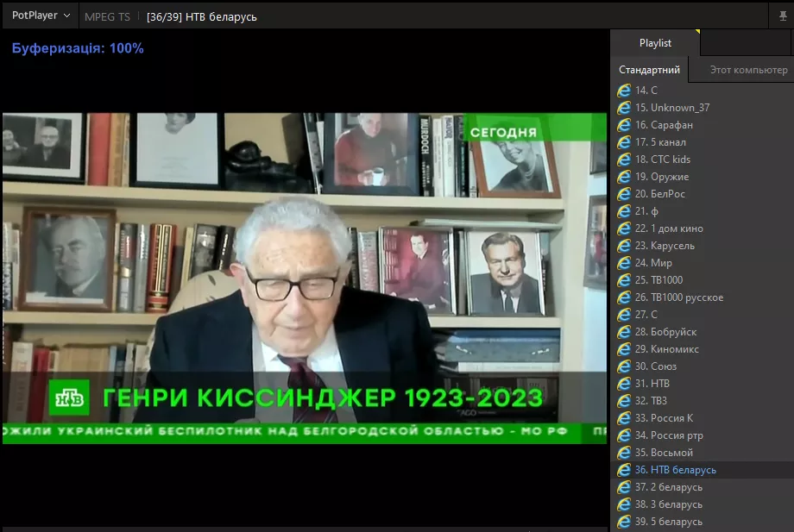Open the PotPlayer main menu dropdown

41,16
